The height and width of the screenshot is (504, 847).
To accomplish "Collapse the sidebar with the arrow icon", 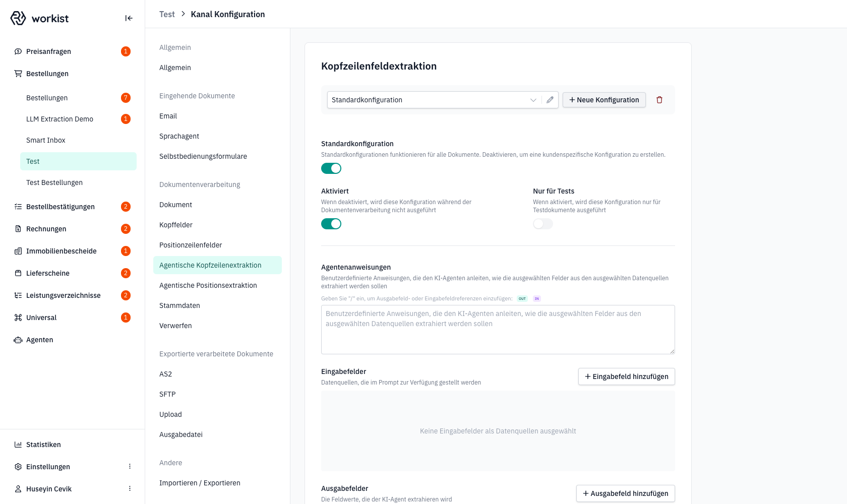I will 129,18.
